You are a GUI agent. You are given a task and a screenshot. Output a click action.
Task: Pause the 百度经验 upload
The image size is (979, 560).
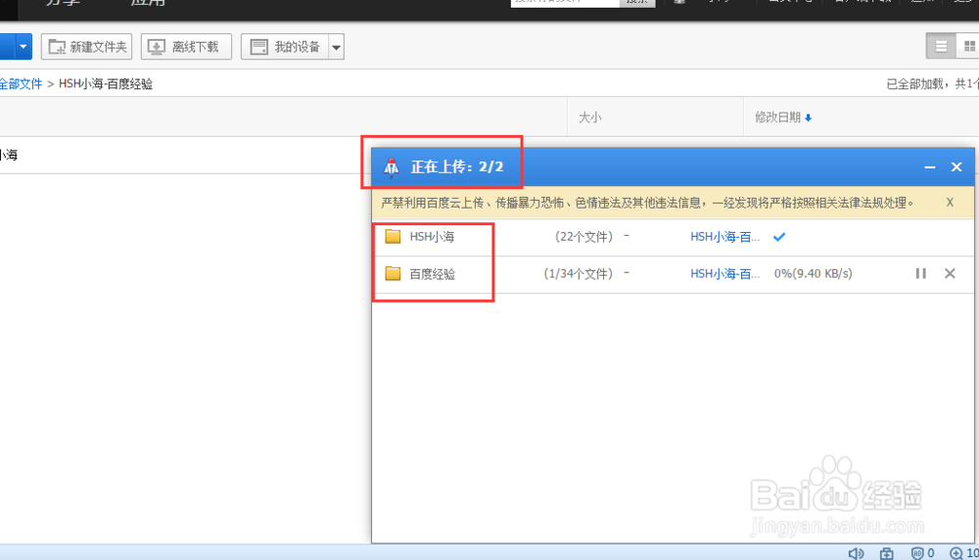click(x=921, y=273)
